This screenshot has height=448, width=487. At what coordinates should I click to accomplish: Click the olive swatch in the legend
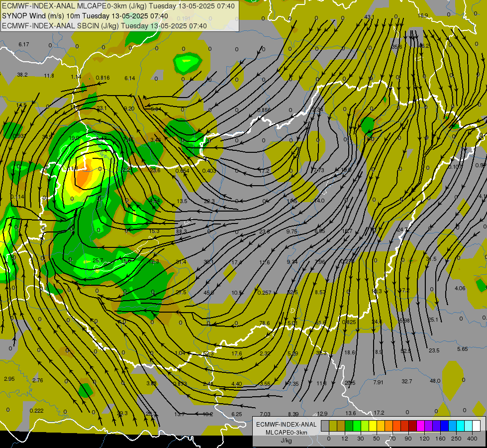(x=333, y=426)
